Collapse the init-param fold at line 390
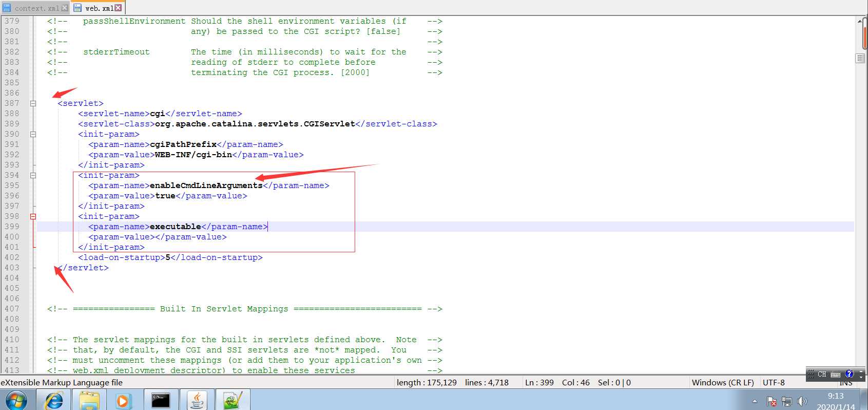 click(33, 134)
